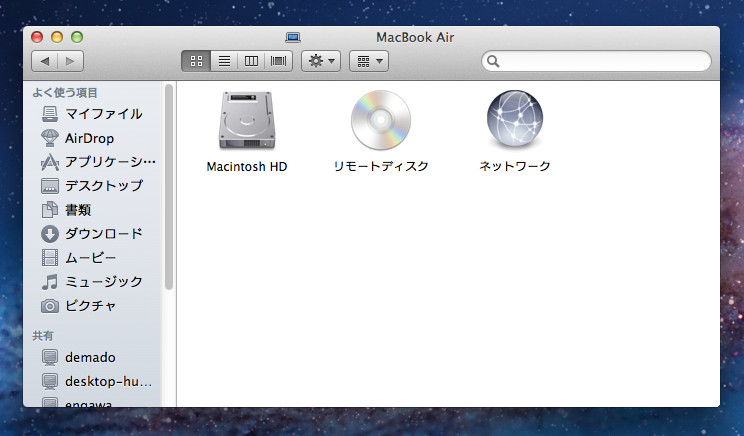The image size is (744, 436).
Task: Select the リモートディスク disc icon
Action: click(x=381, y=120)
